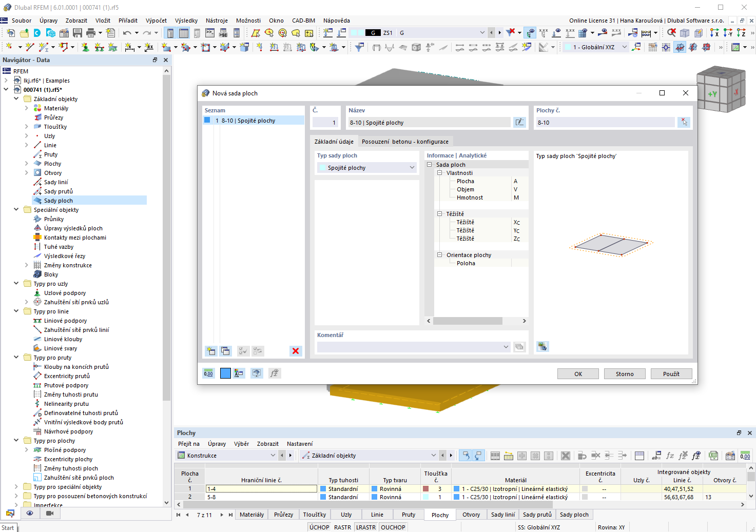
Task: Collapse the Těžiště group in Informace tree
Action: (440, 214)
